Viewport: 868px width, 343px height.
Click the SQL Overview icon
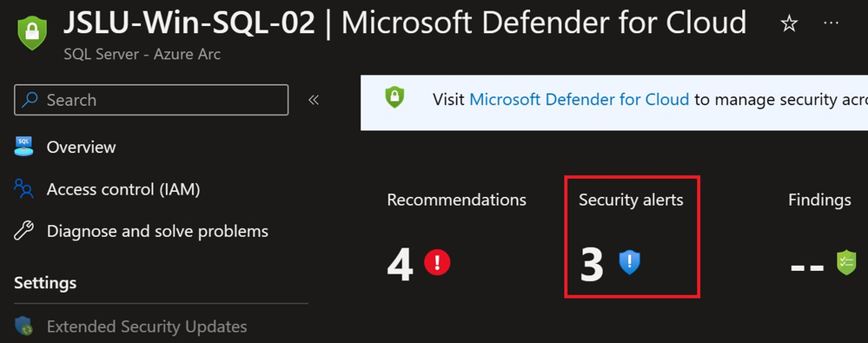[x=23, y=147]
